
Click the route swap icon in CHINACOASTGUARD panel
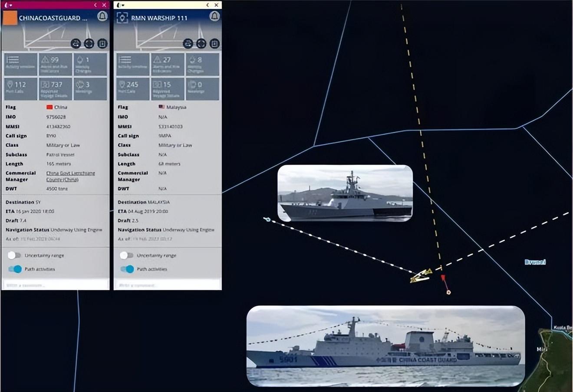[x=76, y=43]
